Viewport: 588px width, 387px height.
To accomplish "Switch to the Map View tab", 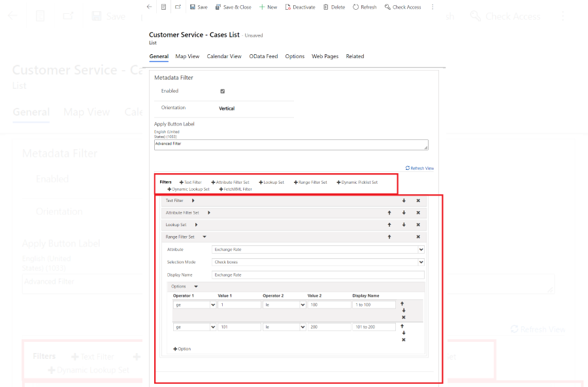I will point(188,57).
